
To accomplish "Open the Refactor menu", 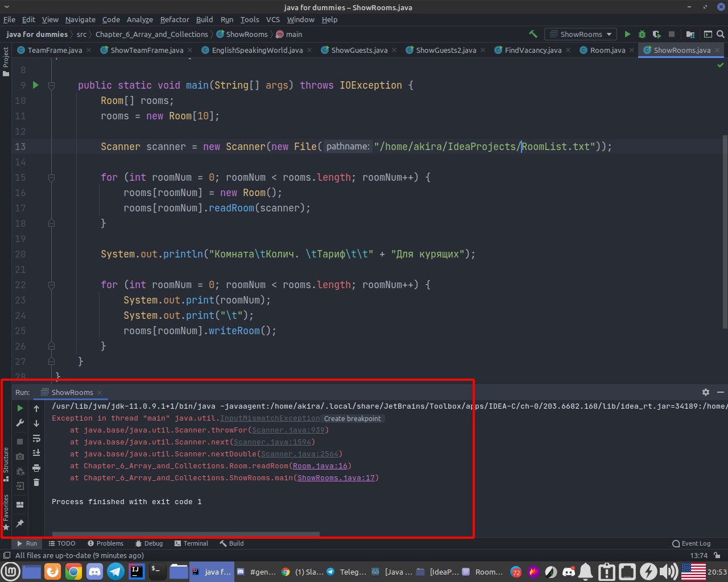I will [x=175, y=19].
